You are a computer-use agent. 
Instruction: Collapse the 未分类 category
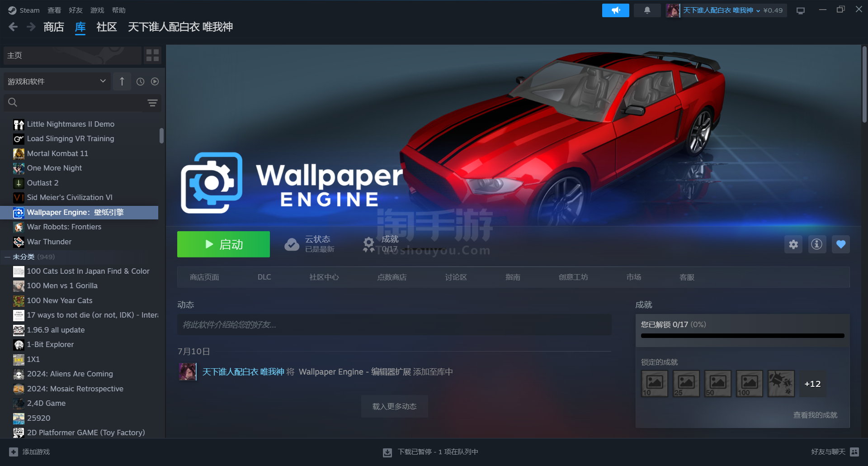click(7, 257)
